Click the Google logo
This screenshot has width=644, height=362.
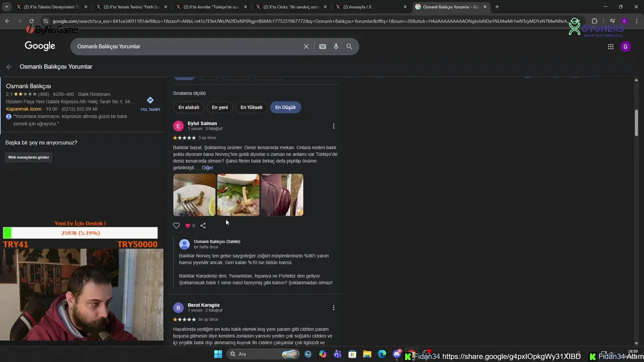[x=40, y=46]
